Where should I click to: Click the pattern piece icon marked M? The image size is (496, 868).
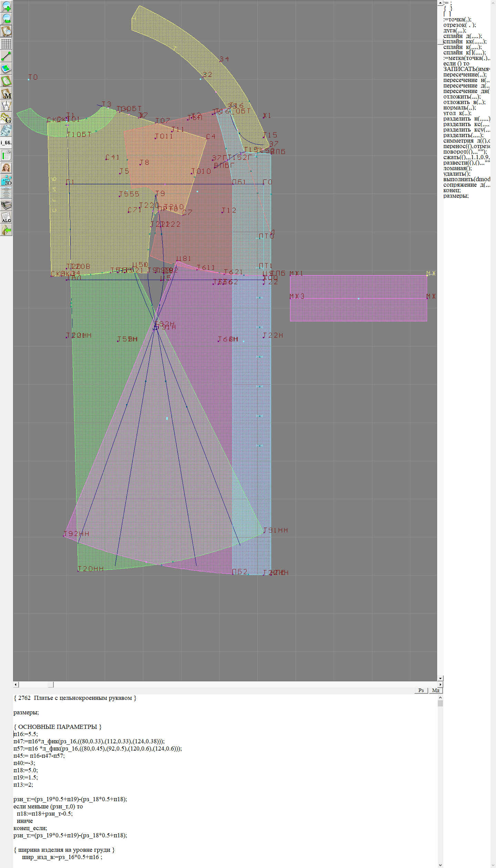(6, 94)
